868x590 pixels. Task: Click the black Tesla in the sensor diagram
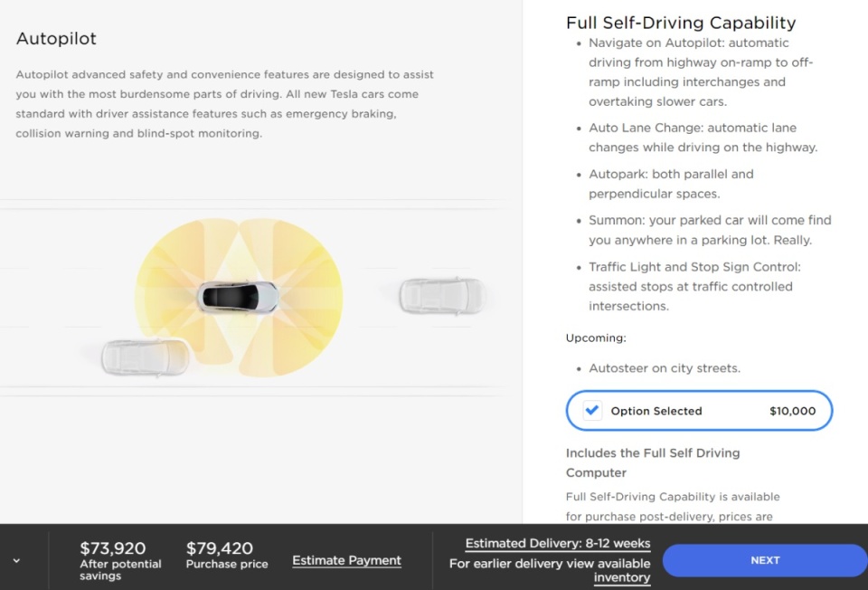[238, 295]
